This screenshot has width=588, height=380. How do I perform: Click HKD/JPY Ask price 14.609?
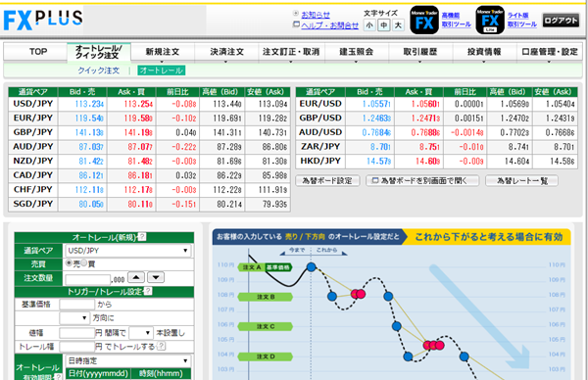(x=428, y=162)
